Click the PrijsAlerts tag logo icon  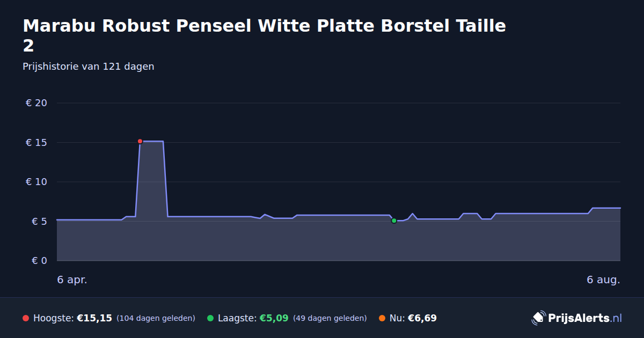coord(538,318)
